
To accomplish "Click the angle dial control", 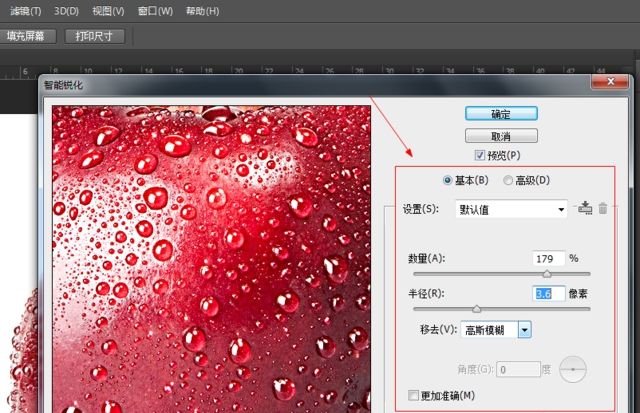I will 573,369.
